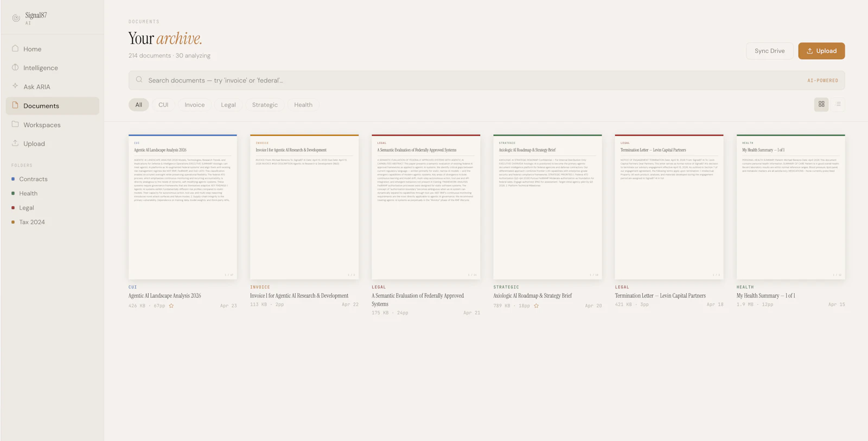
Task: Switch to list view
Action: (838, 104)
